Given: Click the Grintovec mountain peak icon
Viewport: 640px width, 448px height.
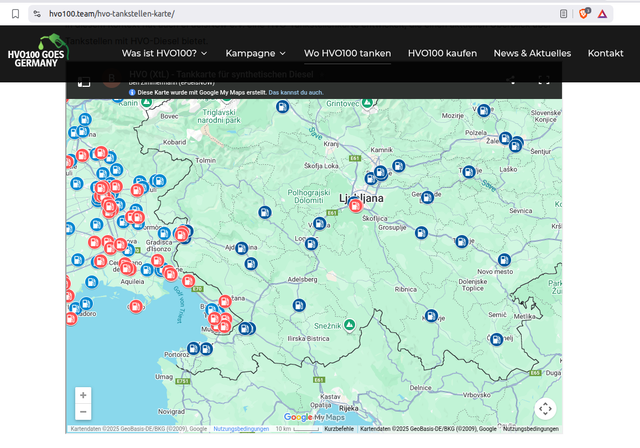Looking at the screenshot, I should tap(367, 102).
